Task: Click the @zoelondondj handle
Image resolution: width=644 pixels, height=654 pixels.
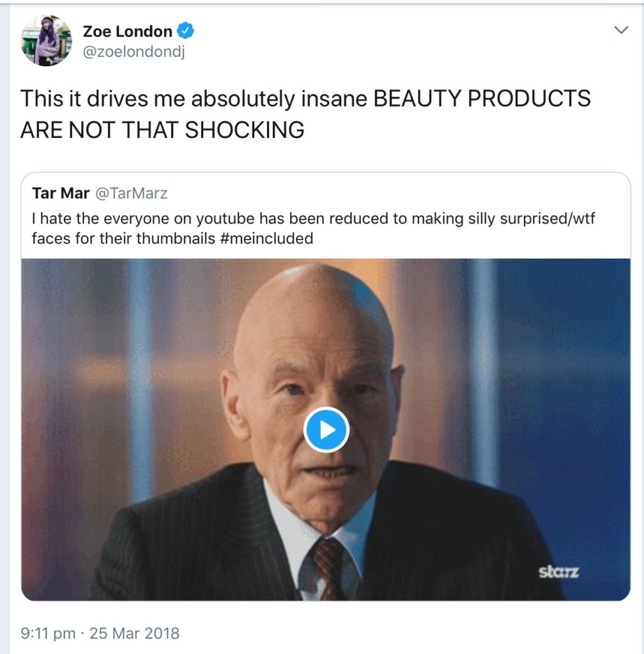Action: (x=134, y=52)
